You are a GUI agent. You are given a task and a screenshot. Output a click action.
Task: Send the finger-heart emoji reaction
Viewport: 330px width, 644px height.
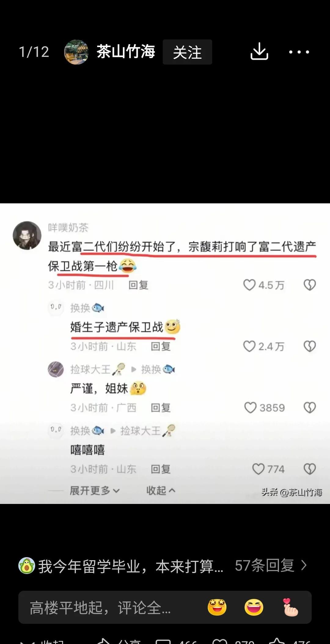[290, 607]
